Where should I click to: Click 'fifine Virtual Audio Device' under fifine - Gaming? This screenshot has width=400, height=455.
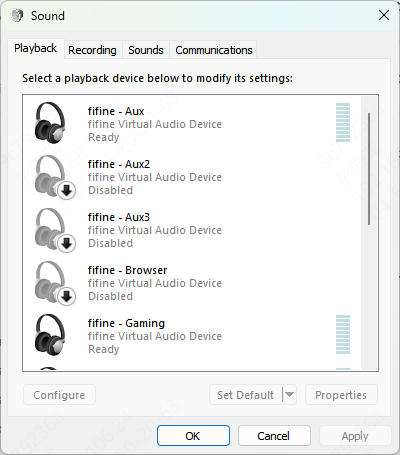click(x=155, y=336)
